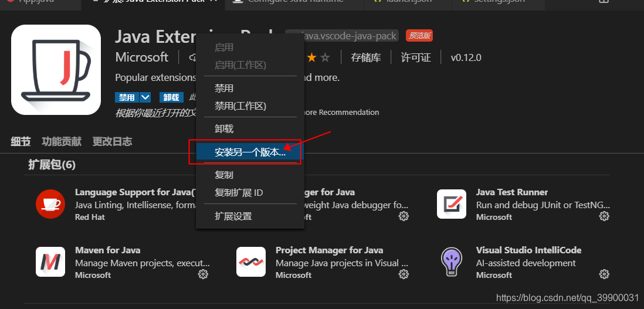Click the blue 卸载 button
Screen dimensions: 644x309
tap(171, 97)
